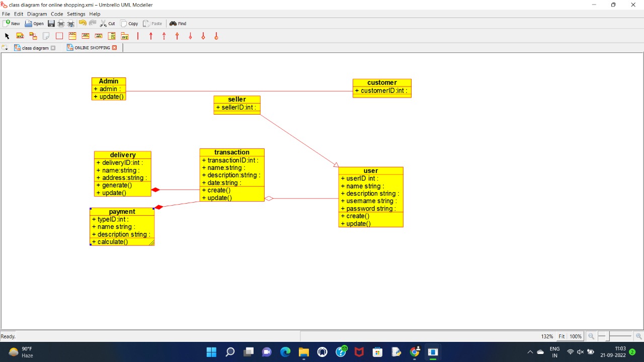Open File Explorer from taskbar

point(304,352)
